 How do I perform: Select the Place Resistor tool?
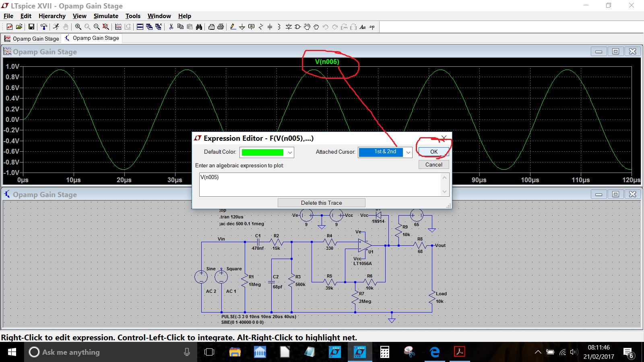click(260, 27)
